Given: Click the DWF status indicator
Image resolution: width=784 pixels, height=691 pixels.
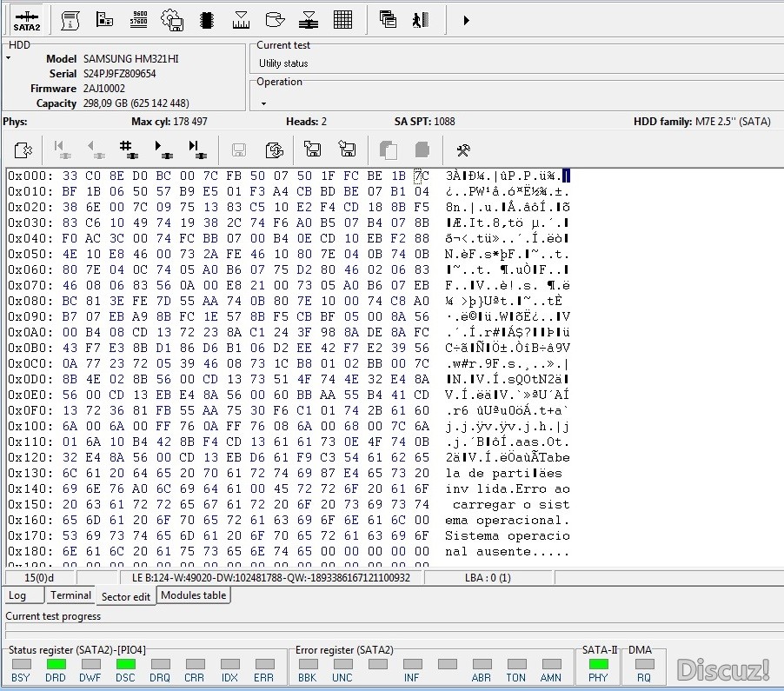Looking at the screenshot, I should 91,664.
